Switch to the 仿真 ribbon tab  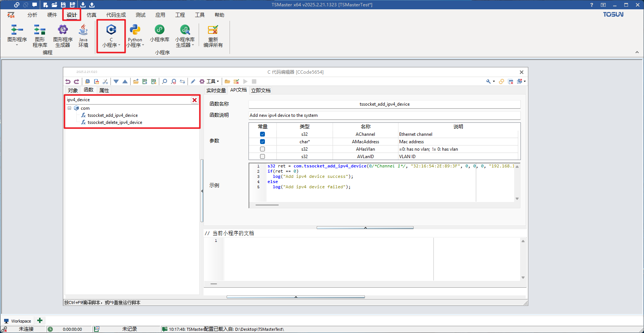(92, 15)
